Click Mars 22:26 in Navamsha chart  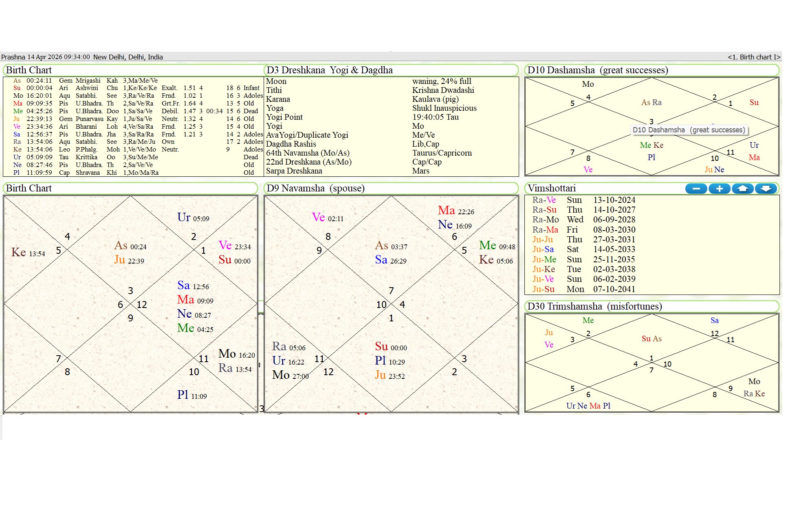click(446, 211)
